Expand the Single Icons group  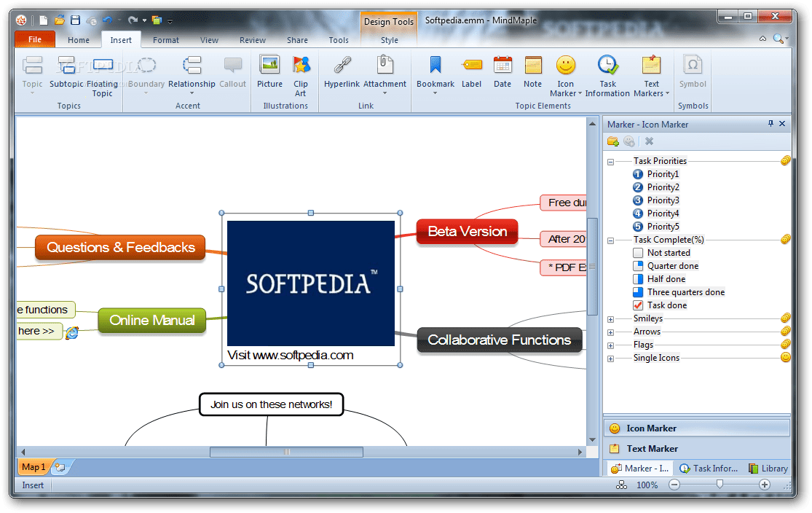tap(610, 359)
